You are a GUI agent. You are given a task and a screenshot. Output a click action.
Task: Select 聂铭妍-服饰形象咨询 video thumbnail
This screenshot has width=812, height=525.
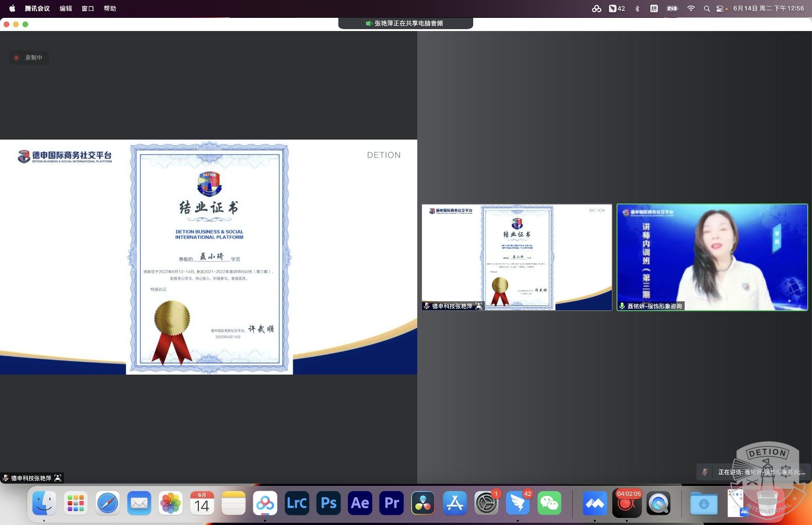tap(712, 258)
